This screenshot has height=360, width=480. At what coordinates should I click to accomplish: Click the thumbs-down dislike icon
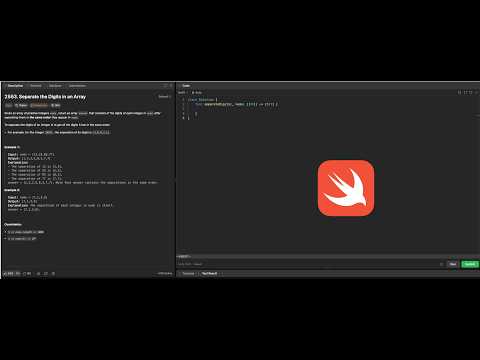tap(18, 274)
